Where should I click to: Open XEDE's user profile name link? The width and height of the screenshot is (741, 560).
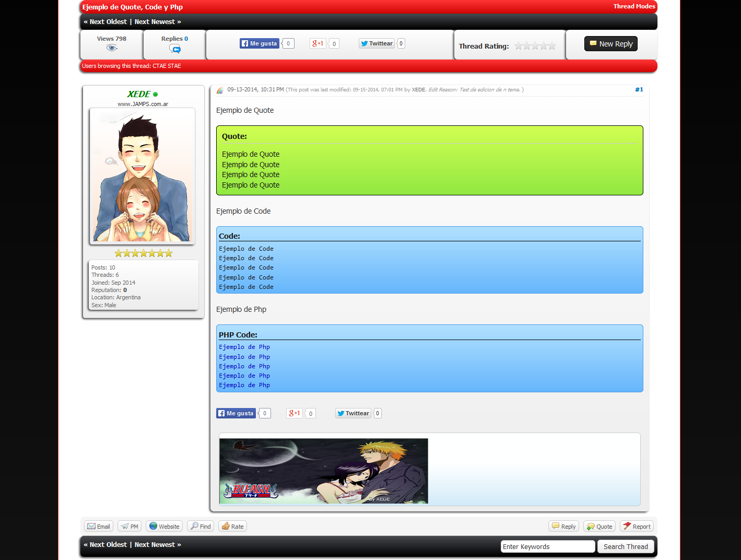coord(138,94)
